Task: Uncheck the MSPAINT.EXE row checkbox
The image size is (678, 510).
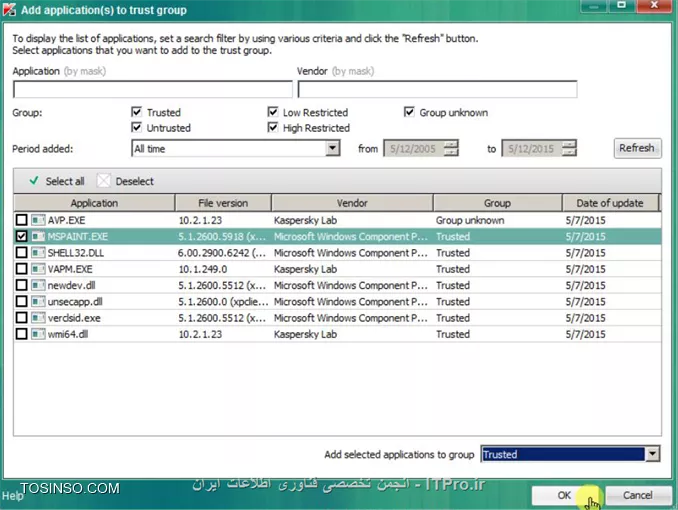Action: (21, 237)
